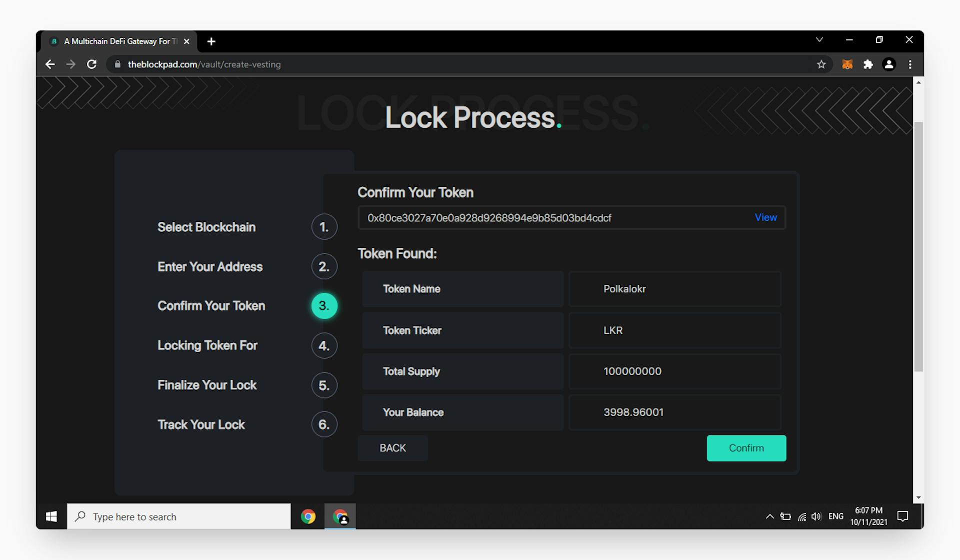Image resolution: width=960 pixels, height=560 pixels.
Task: Open the notification center
Action: (903, 516)
